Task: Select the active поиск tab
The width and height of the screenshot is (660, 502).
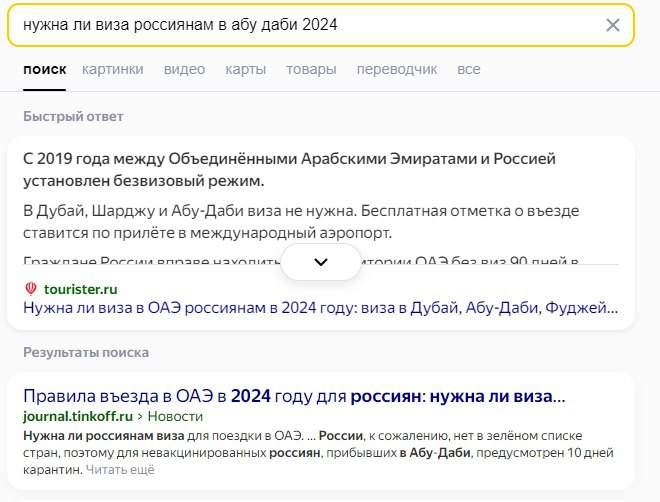Action: 44,69
